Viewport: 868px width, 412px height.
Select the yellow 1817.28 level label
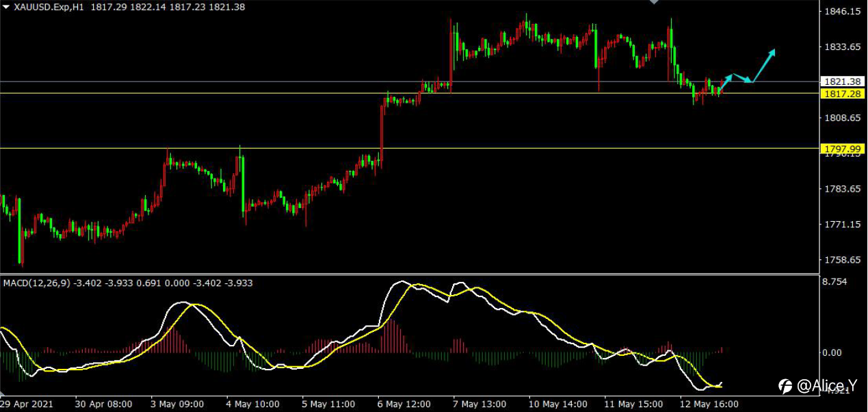pos(842,94)
